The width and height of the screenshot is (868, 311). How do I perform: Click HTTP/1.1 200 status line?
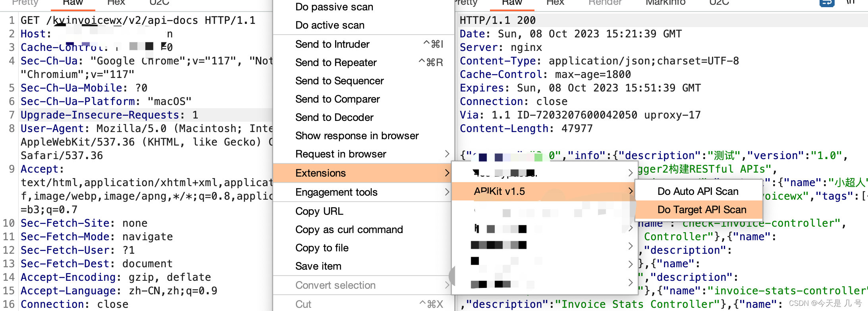pos(498,20)
